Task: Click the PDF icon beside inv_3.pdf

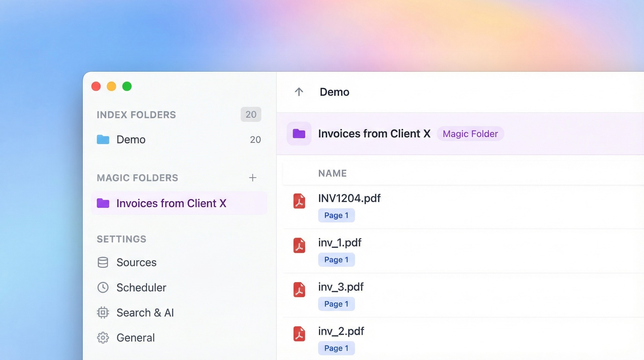Action: (299, 290)
